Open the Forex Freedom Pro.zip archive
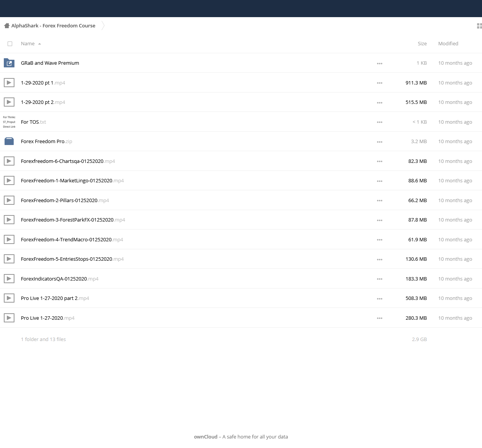Viewport: 482px width, 448px height. 46,142
